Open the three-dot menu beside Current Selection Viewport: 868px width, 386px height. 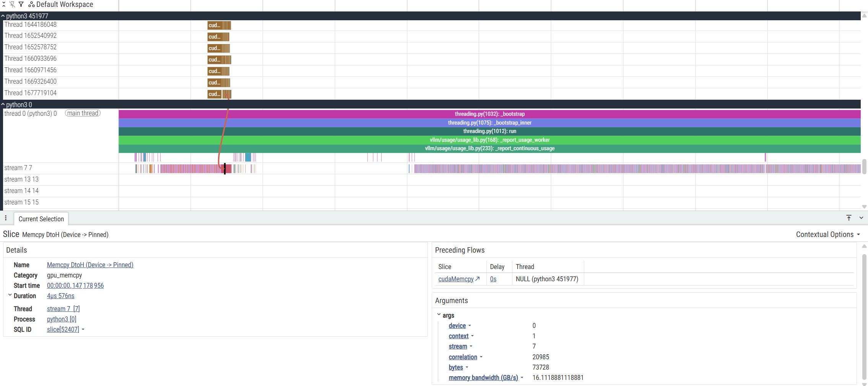pos(6,218)
